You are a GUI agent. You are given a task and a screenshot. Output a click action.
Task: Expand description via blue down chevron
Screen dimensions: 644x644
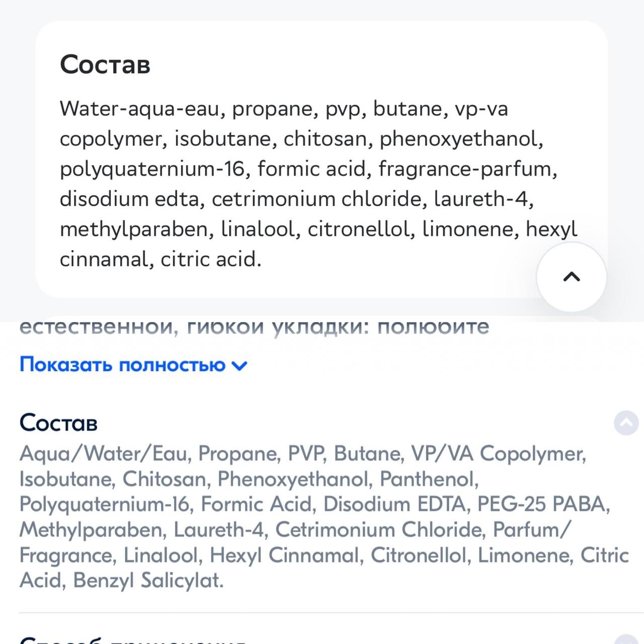click(239, 366)
